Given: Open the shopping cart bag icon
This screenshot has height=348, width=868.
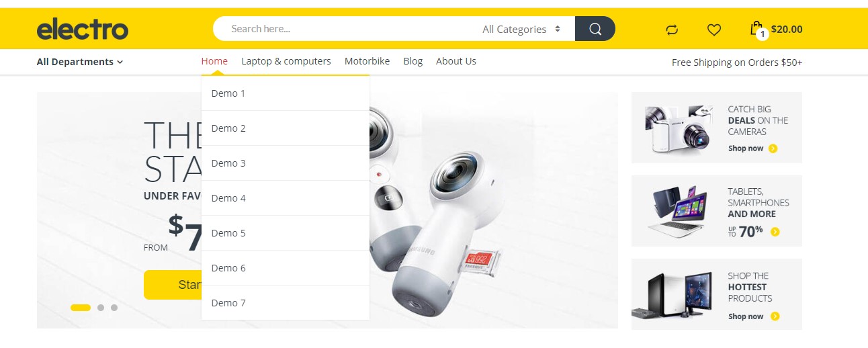Looking at the screenshot, I should pos(756,29).
